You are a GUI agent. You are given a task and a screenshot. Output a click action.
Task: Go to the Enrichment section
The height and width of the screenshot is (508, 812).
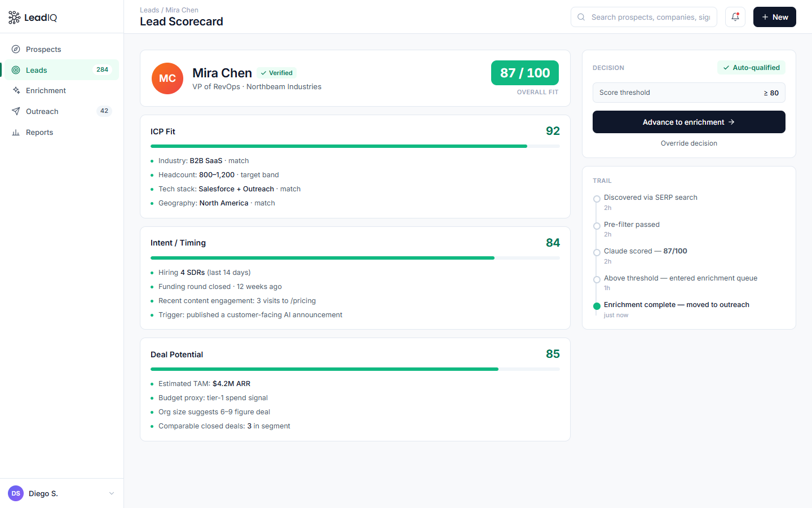point(62,90)
